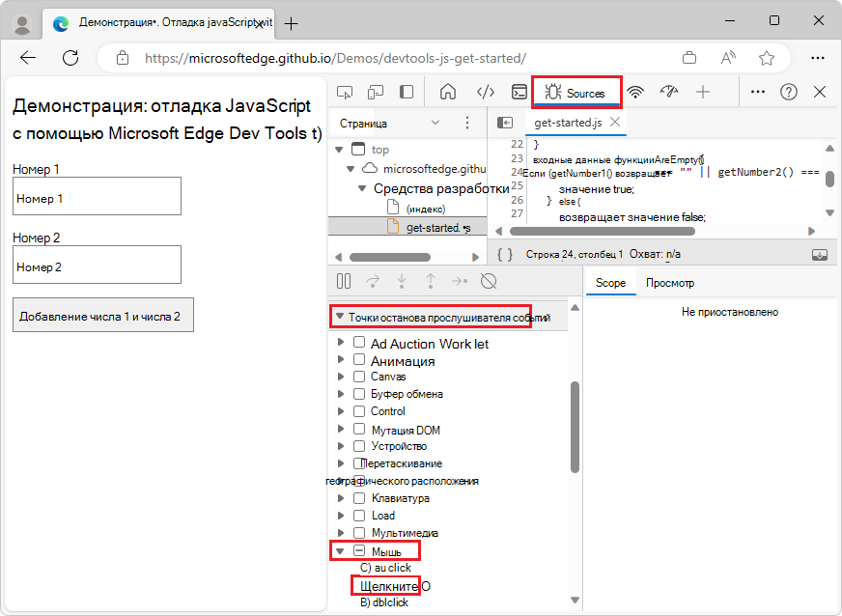
Task: Click the Step debugger button
Action: pos(460,281)
